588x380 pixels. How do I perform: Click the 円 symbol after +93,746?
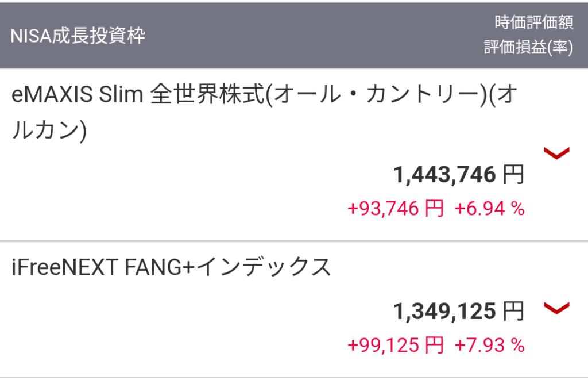[x=434, y=209]
